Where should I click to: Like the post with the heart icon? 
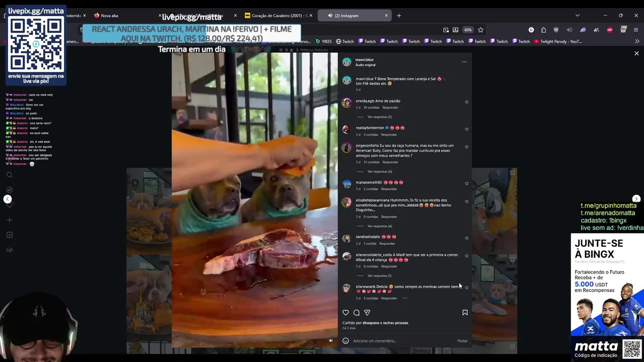pyautogui.click(x=346, y=313)
